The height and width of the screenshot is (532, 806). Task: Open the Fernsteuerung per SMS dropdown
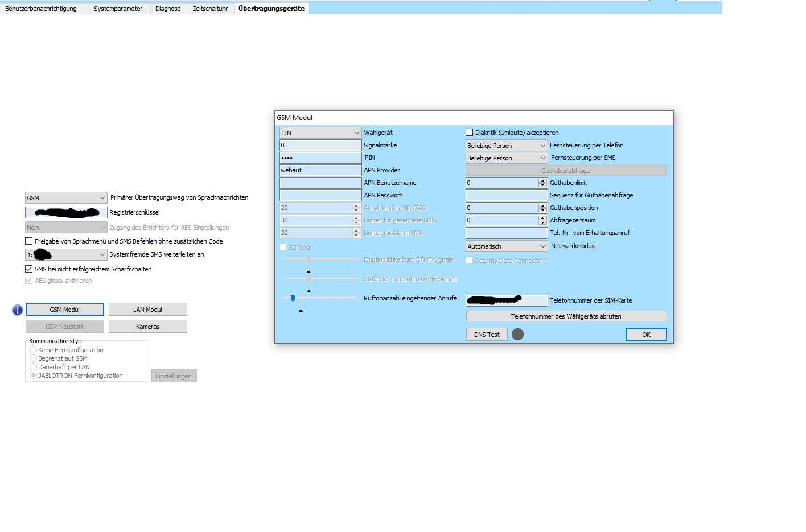(542, 158)
